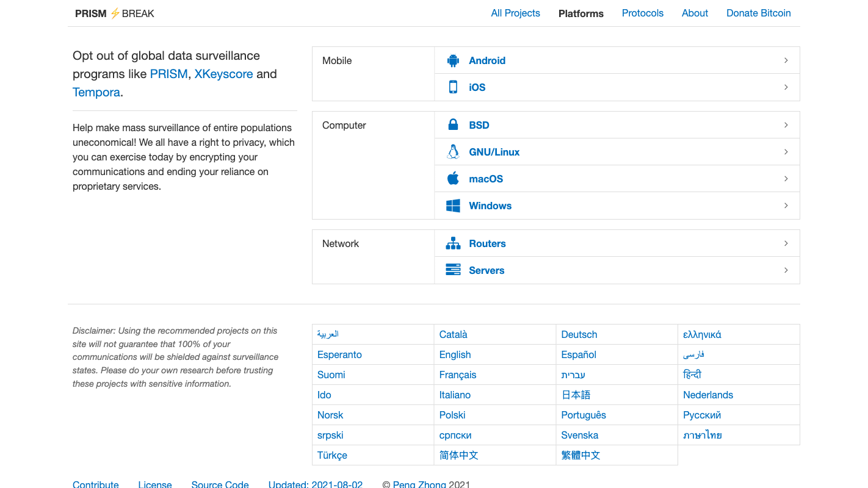Follow the Tempora link
Image resolution: width=868 pixels, height=488 pixels.
click(x=96, y=92)
